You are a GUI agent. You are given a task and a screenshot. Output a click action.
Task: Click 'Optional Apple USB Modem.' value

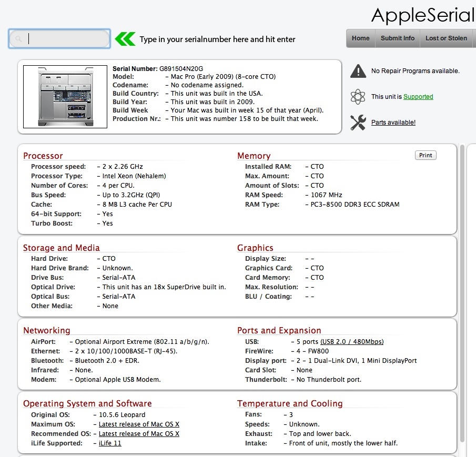(118, 380)
